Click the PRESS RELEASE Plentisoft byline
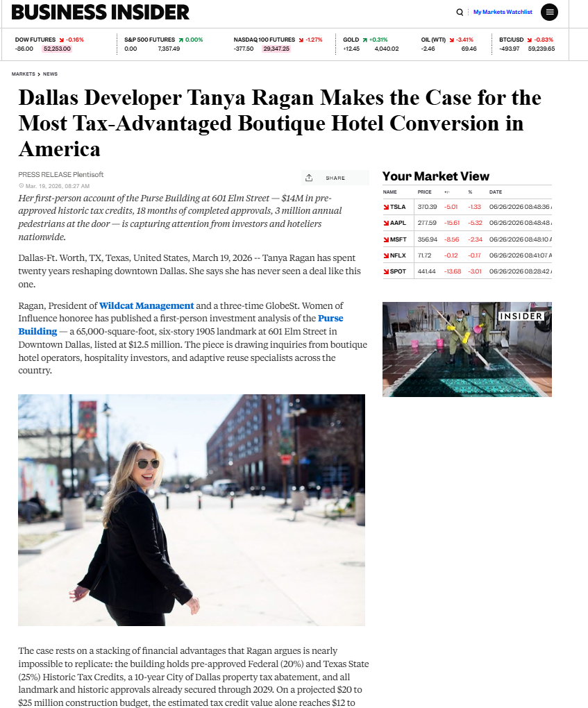The height and width of the screenshot is (708, 588). pos(61,175)
